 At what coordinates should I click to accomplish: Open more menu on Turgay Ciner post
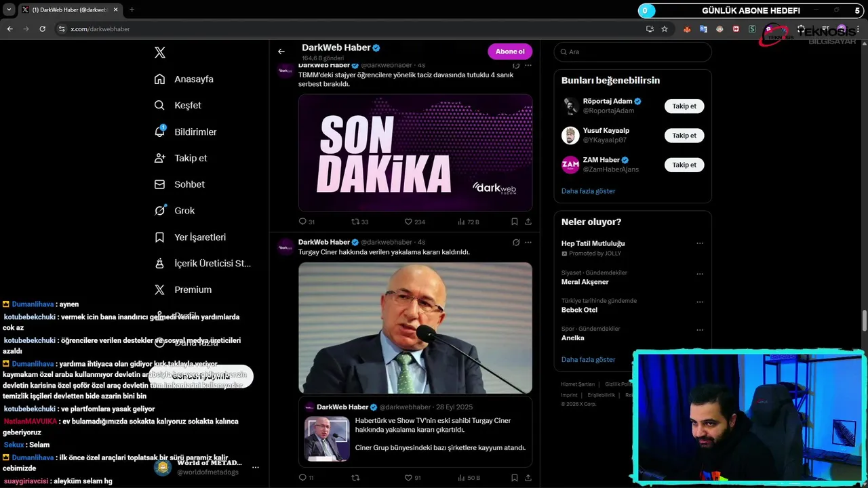[x=528, y=242]
